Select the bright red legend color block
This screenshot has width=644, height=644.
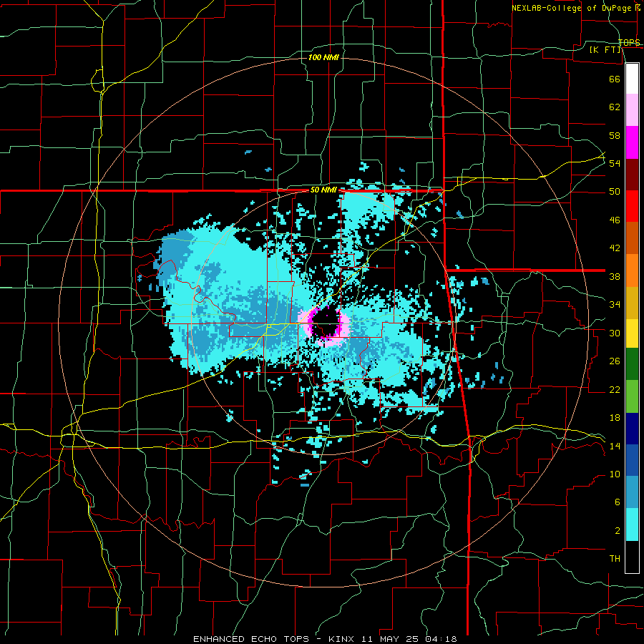point(632,206)
